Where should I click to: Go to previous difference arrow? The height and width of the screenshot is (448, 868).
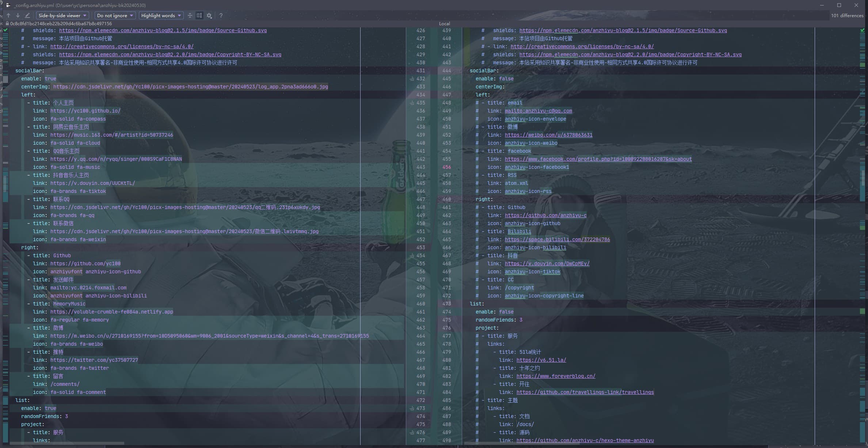tap(8, 15)
